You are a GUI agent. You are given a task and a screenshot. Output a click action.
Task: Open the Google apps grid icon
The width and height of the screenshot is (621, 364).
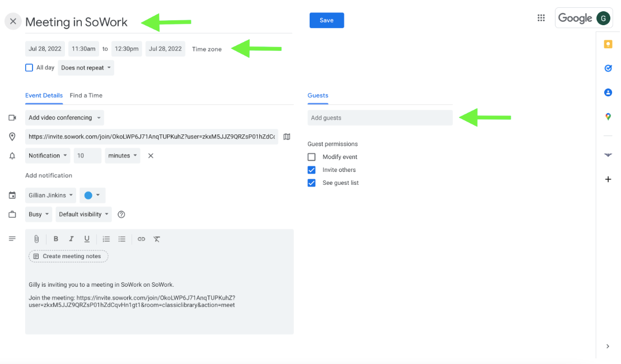pos(541,18)
